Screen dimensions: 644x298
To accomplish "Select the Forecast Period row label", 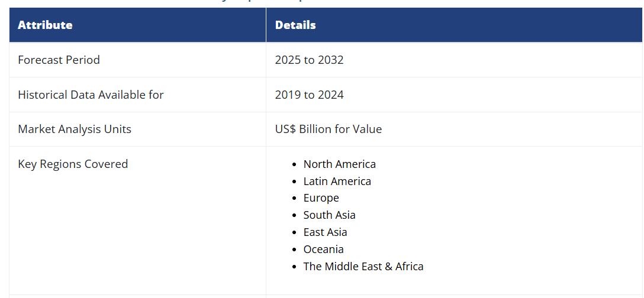I will (59, 60).
